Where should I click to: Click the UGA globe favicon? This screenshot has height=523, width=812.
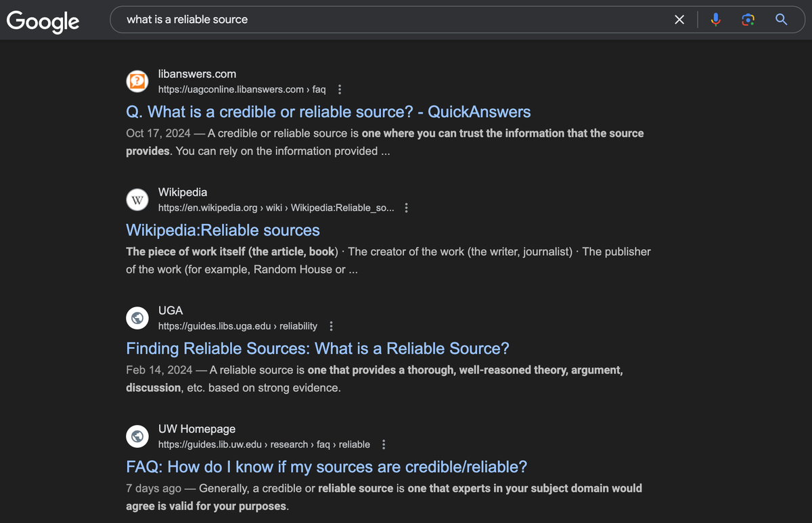(137, 318)
